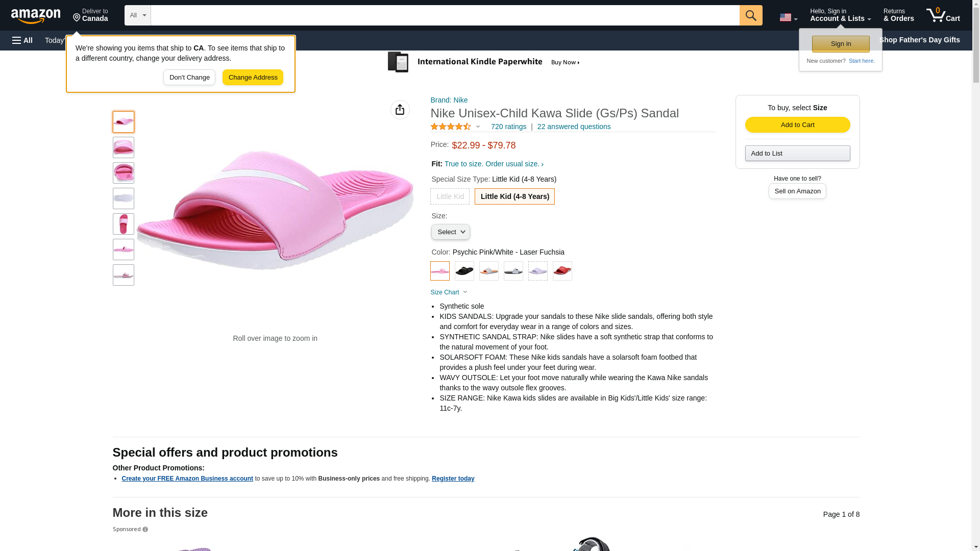Click the search magnifier button
This screenshot has height=551, width=980.
(x=750, y=15)
